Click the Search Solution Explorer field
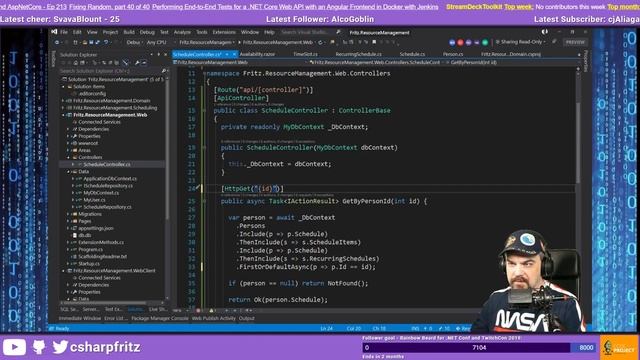Image resolution: width=640 pixels, height=360 pixels. point(113,71)
